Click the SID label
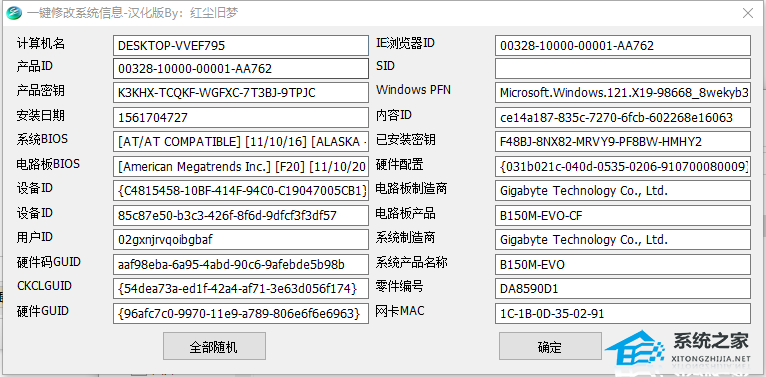The image size is (766, 377). [385, 66]
